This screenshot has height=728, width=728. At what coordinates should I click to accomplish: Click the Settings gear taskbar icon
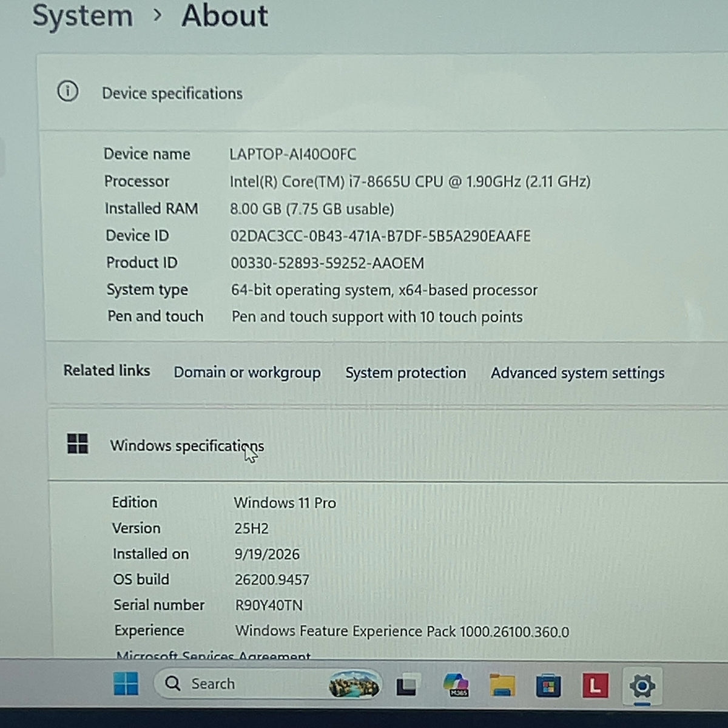point(642,686)
